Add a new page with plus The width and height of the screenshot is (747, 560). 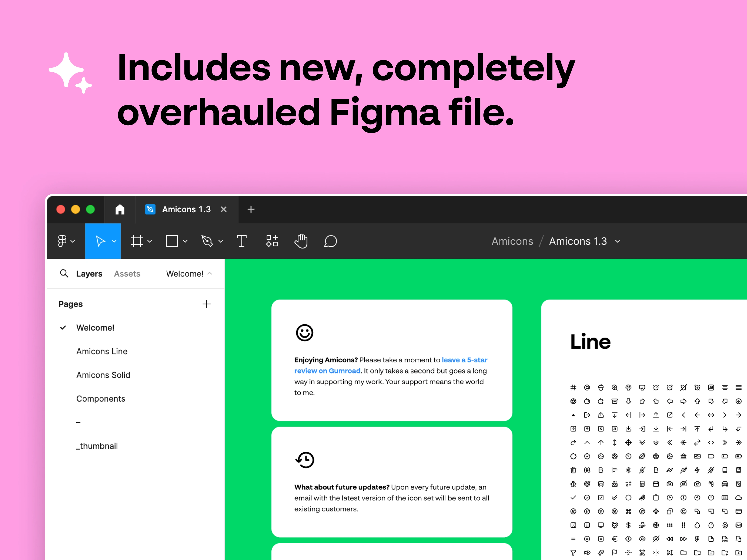tap(206, 304)
